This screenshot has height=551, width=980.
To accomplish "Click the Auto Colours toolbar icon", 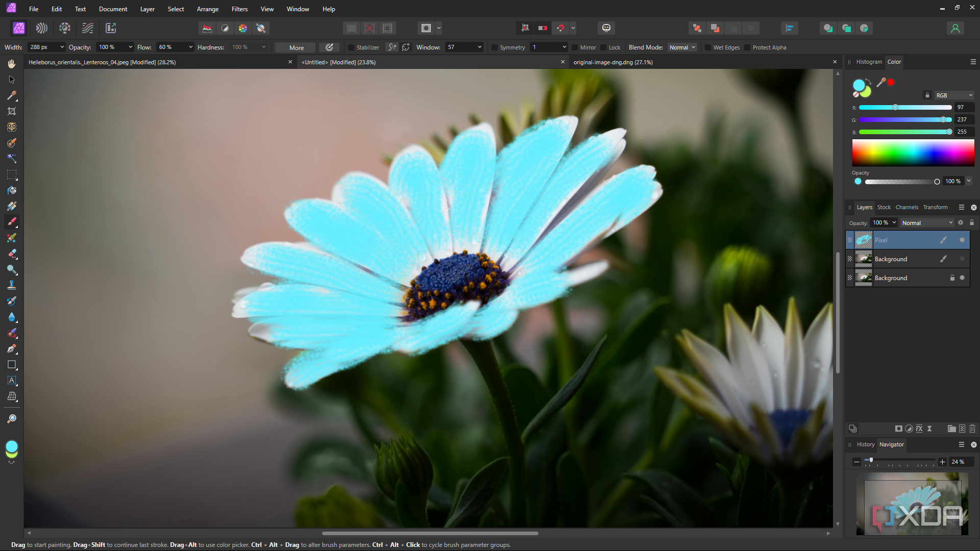I will pyautogui.click(x=243, y=28).
